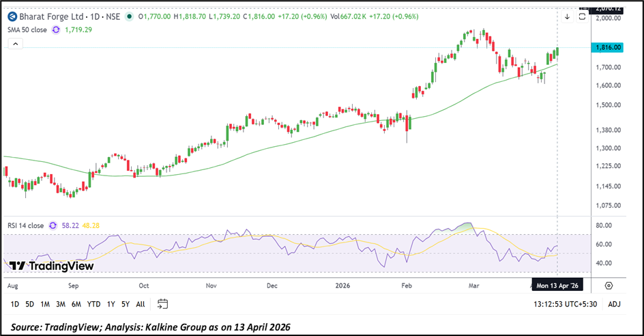Click the down arrow icon above the chart
Viewport: 644px width, 336px height.
(567, 16)
